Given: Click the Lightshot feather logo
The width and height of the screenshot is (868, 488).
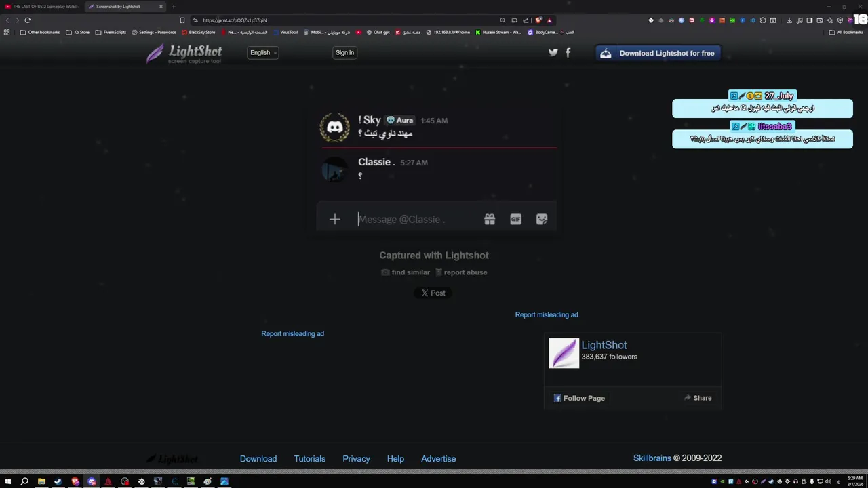Looking at the screenshot, I should tap(184, 54).
